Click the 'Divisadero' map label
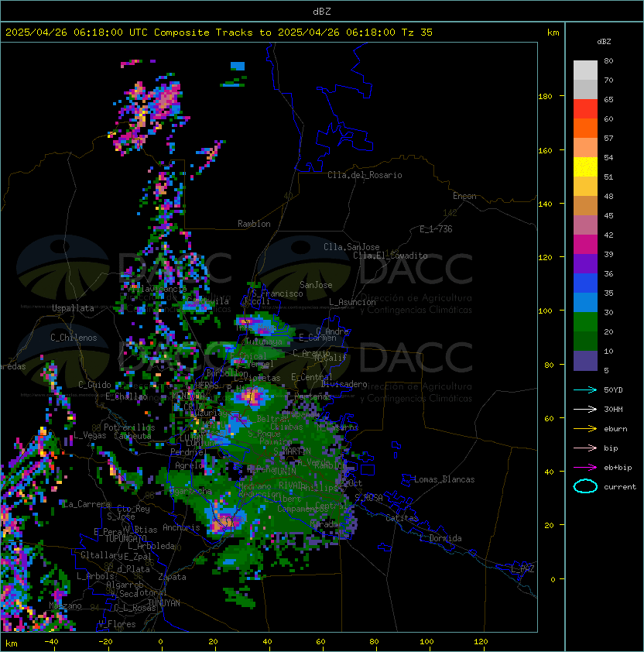 click(x=344, y=384)
